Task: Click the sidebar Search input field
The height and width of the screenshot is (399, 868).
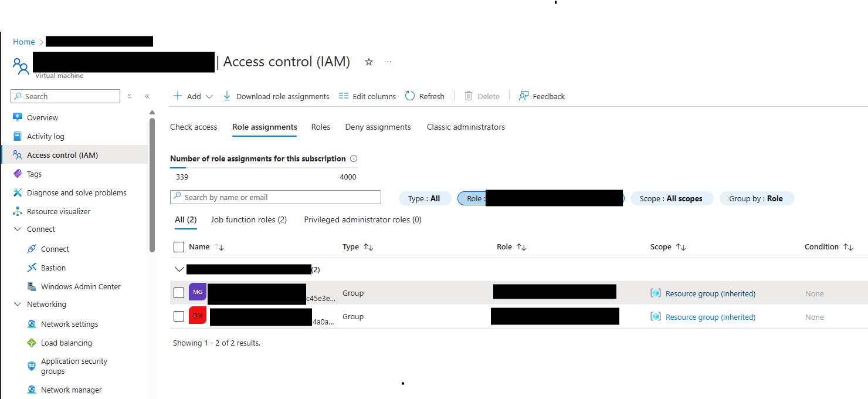Action: click(x=65, y=96)
